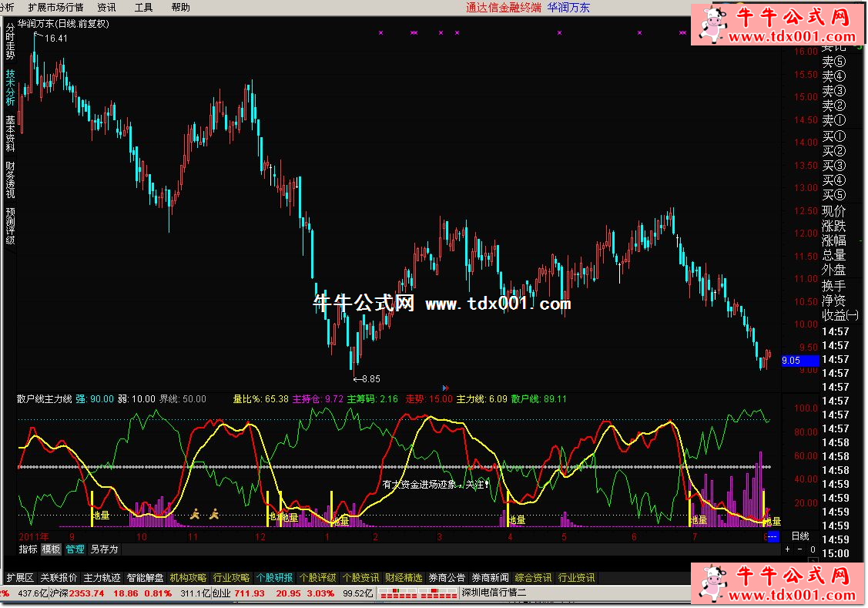
Task: Click the 模板 button
Action: pyautogui.click(x=51, y=549)
